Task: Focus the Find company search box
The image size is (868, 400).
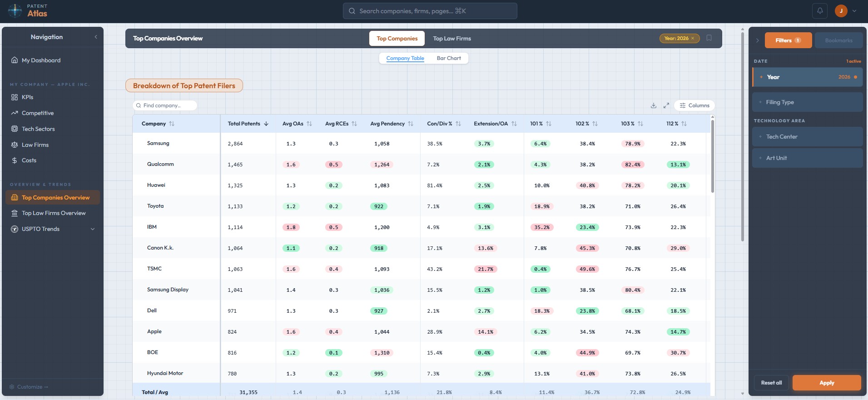Action: [x=165, y=105]
